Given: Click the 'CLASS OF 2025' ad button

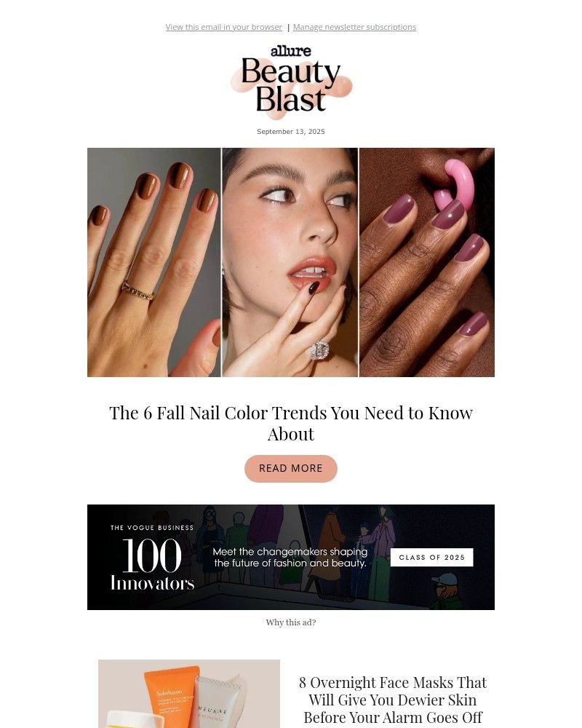Looking at the screenshot, I should [x=432, y=557].
